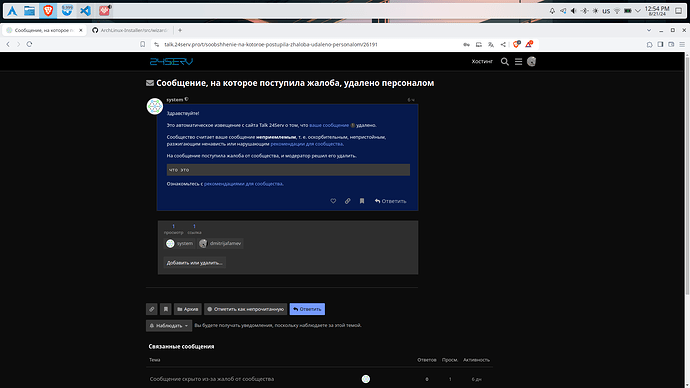Open the forum hamburger menu
This screenshot has width=690, height=388.
click(x=518, y=62)
